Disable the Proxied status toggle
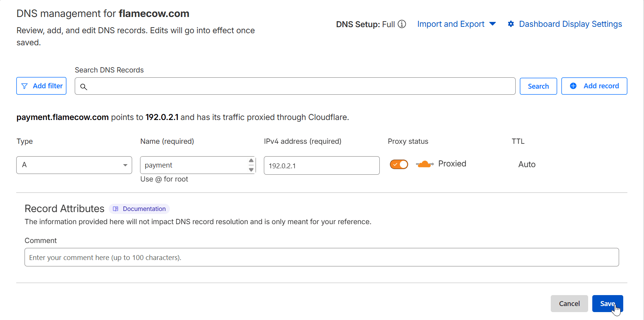 tap(399, 165)
